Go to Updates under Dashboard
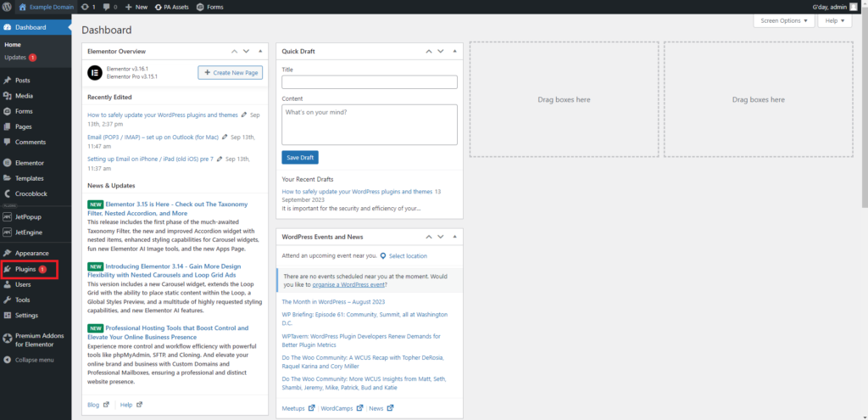 (x=20, y=57)
